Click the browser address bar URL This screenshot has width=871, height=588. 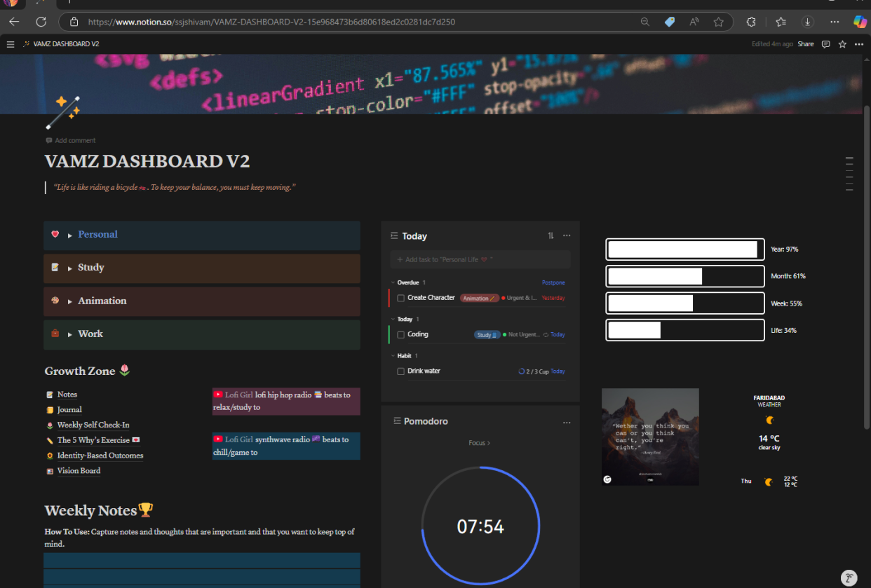click(x=271, y=22)
